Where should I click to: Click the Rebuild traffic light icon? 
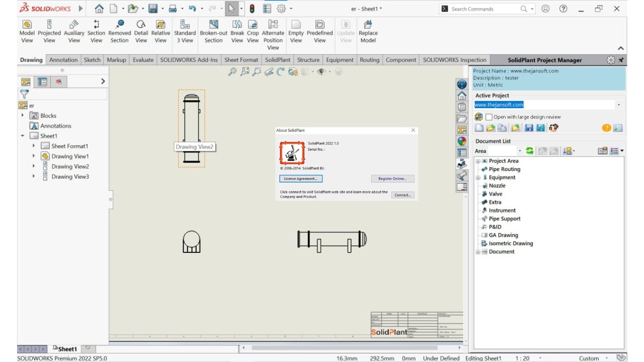(252, 9)
